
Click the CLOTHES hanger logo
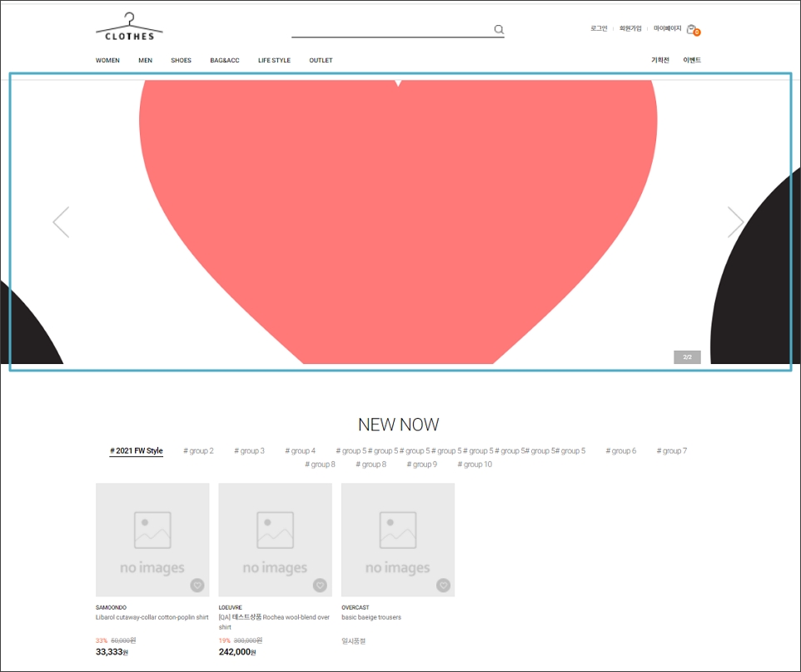[129, 27]
